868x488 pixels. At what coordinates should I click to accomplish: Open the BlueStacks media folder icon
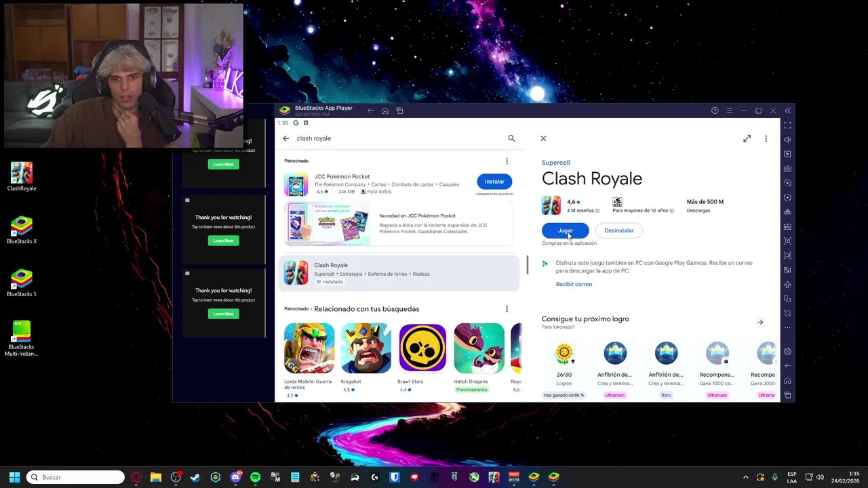[x=787, y=270]
